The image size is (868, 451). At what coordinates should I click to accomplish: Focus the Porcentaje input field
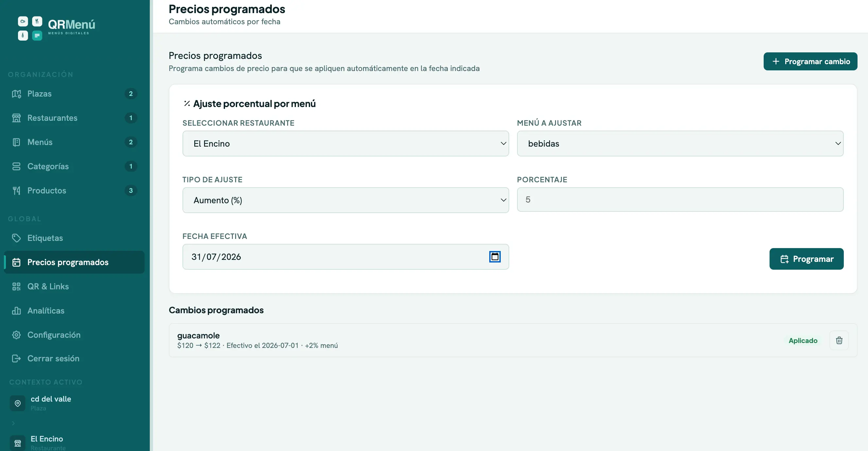(680, 200)
